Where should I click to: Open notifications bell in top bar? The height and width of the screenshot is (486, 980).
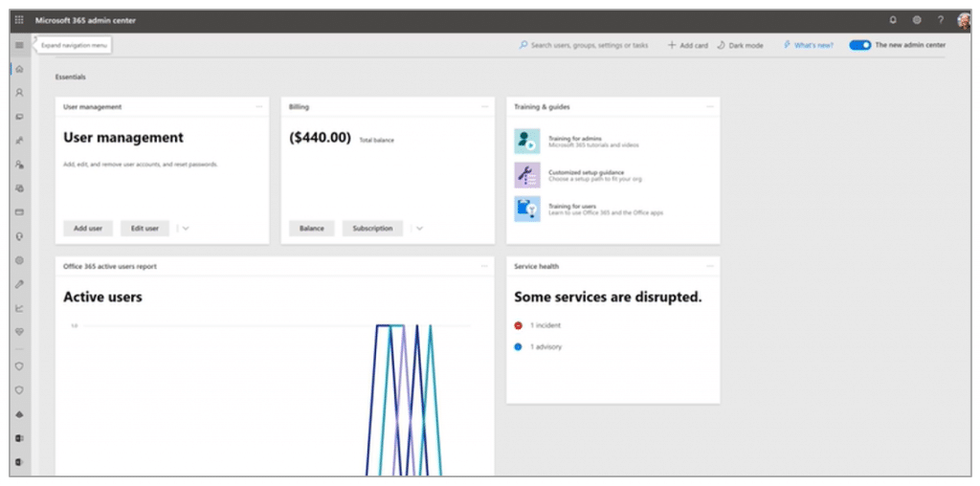[x=893, y=20]
